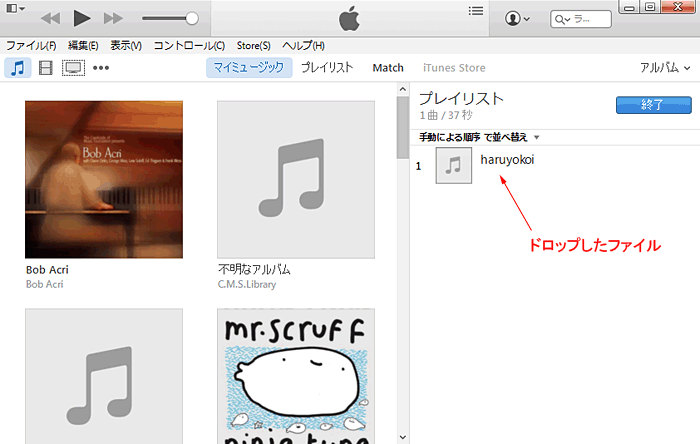Play the current track
Viewport: 700px width, 444px height.
point(82,18)
